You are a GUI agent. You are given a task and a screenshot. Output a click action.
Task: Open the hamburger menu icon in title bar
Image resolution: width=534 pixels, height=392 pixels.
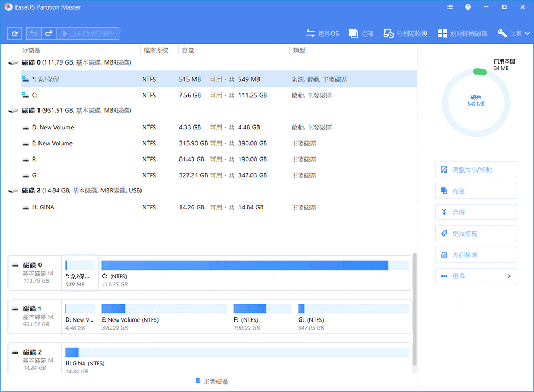click(449, 7)
